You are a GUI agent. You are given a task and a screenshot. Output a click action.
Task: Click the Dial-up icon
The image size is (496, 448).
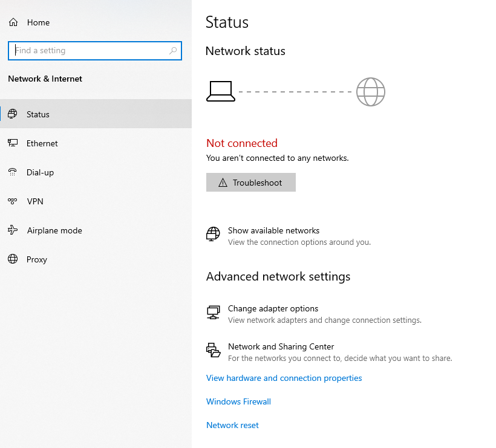point(13,172)
